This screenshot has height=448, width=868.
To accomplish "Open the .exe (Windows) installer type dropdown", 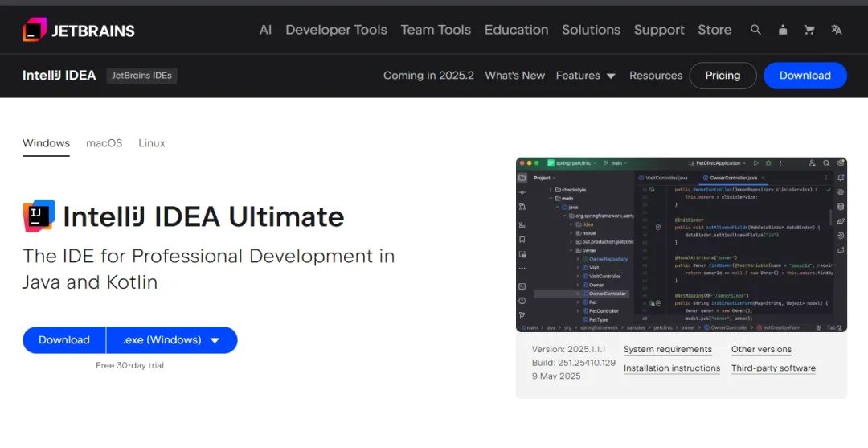I will coord(172,340).
